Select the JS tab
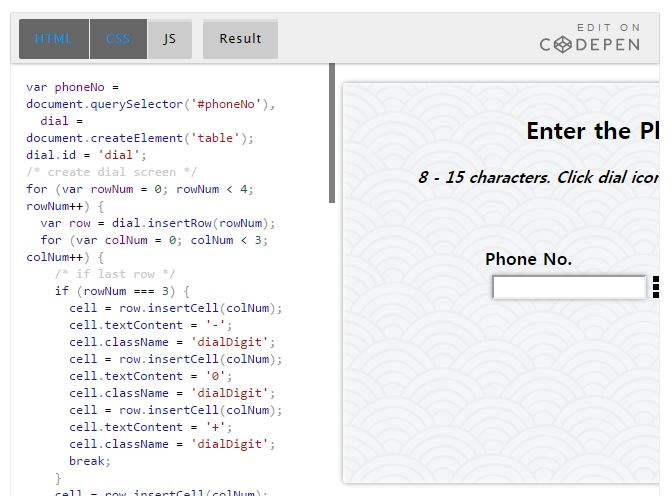The image size is (672, 496). tap(170, 39)
